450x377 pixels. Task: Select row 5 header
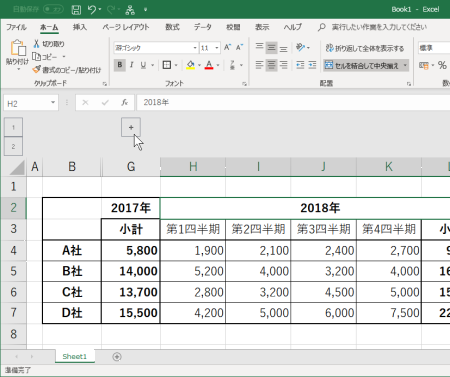[x=13, y=271]
